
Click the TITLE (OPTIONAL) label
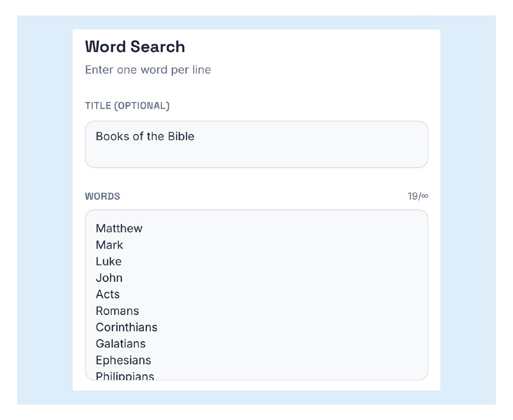[x=127, y=106]
